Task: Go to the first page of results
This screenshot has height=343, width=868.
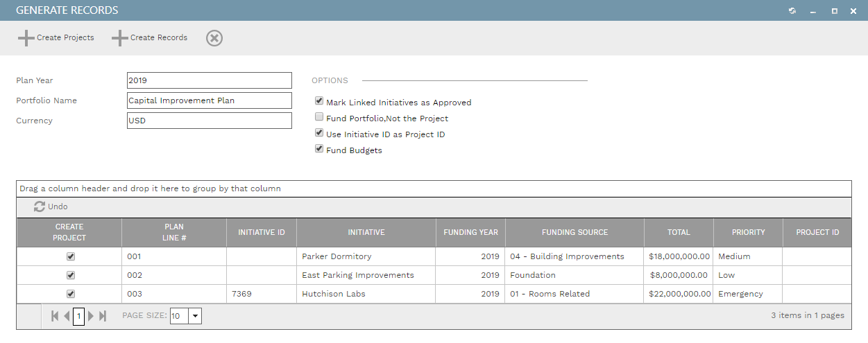Action: [x=55, y=316]
